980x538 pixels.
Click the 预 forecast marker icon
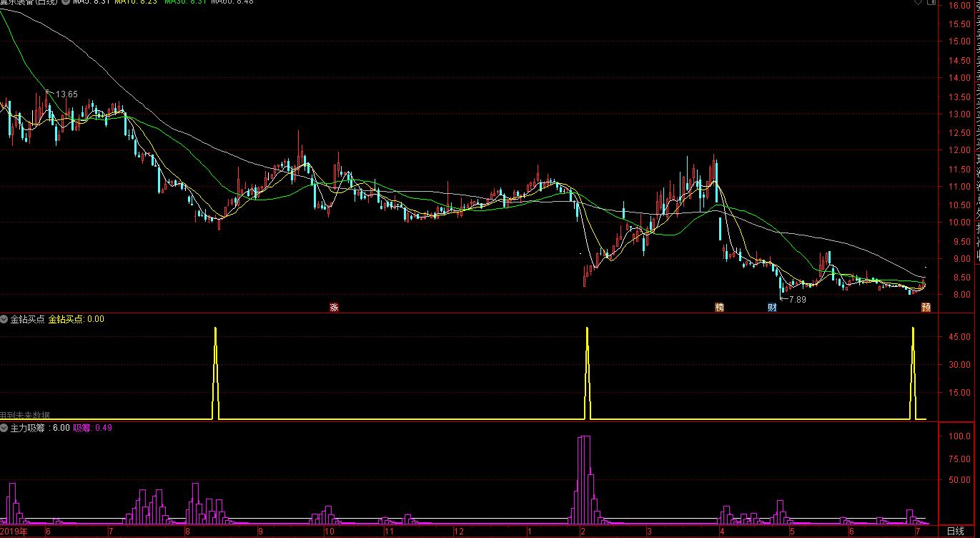click(x=926, y=308)
